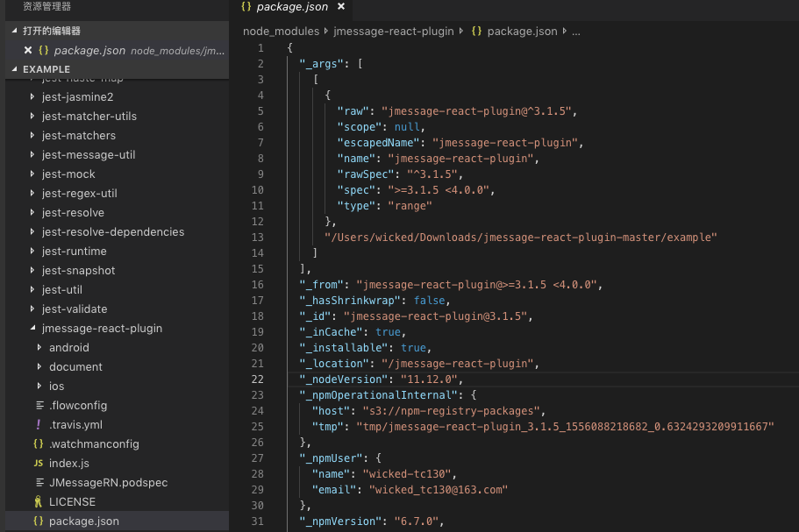Collapse the EXAMPLE folder section
799x532 pixels.
14,69
